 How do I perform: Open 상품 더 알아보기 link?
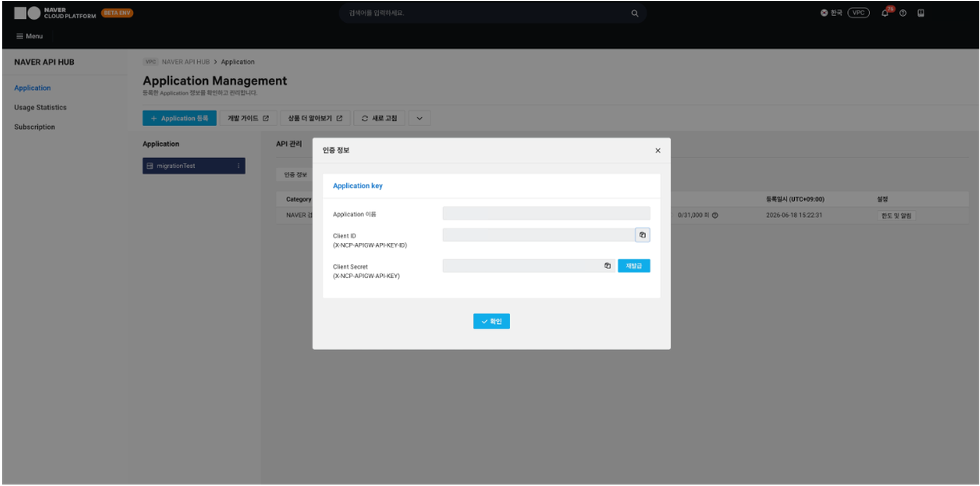coord(315,118)
